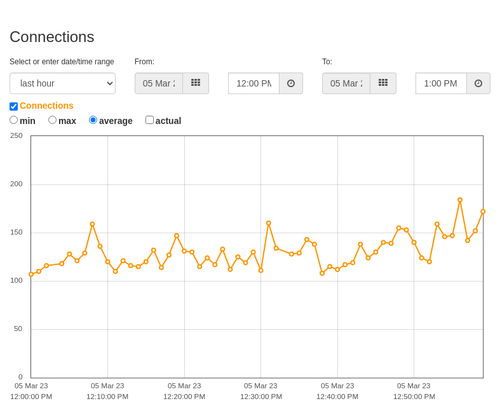Select the min radio button
Image resolution: width=500 pixels, height=403 pixels.
[13, 120]
